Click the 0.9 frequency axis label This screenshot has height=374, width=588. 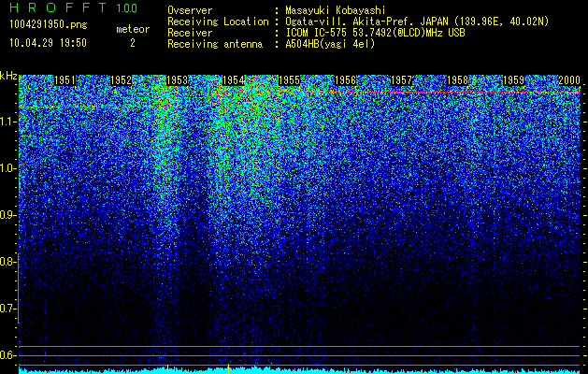click(x=8, y=215)
